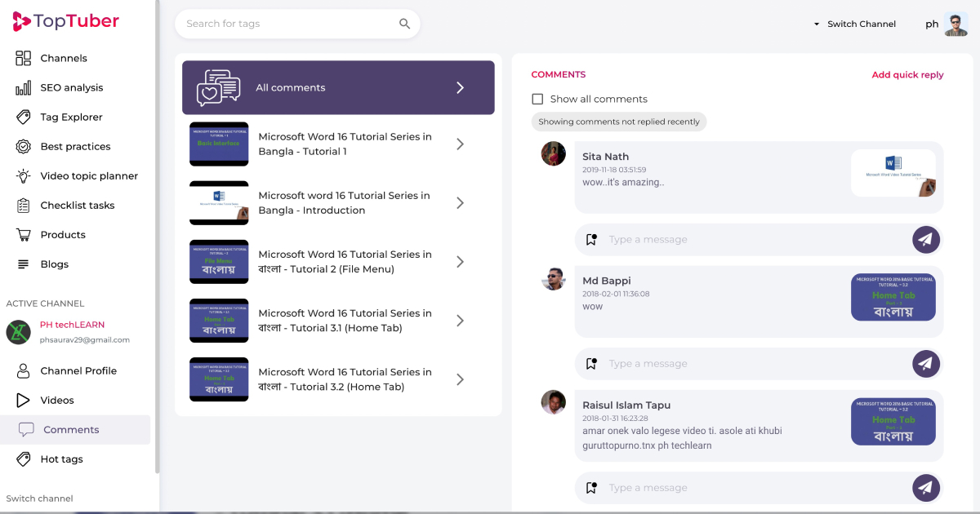Open quick reply bookmark under Raisul Islam Tapu's comment

592,487
